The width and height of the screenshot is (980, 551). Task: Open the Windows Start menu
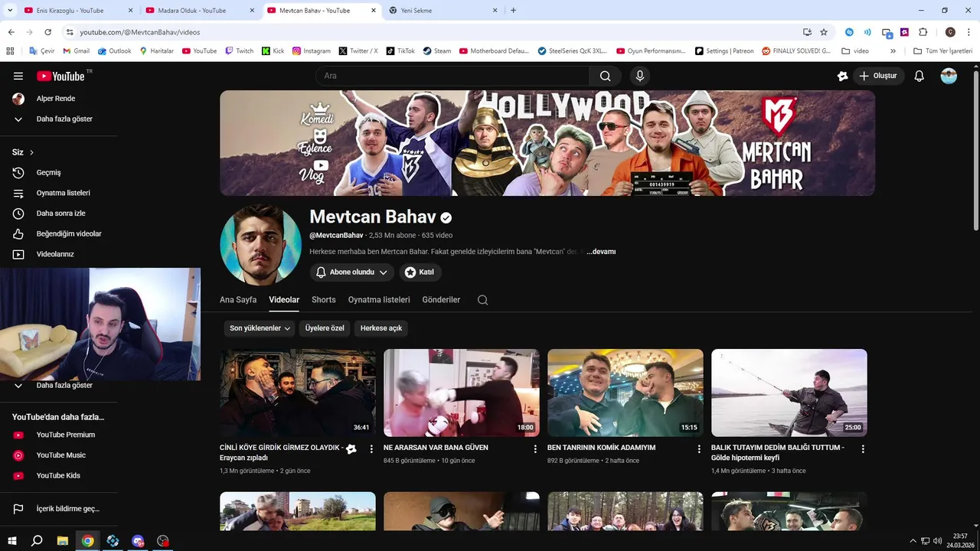[11, 541]
